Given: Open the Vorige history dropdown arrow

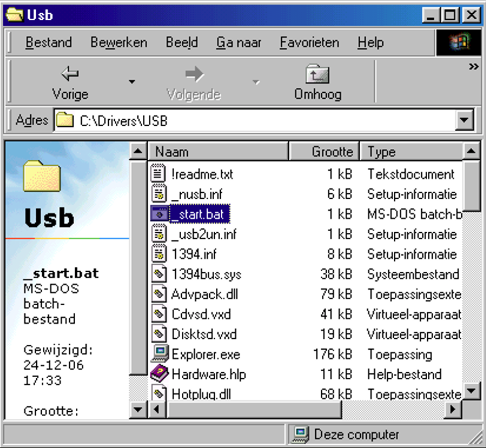Looking at the screenshot, I should point(132,82).
